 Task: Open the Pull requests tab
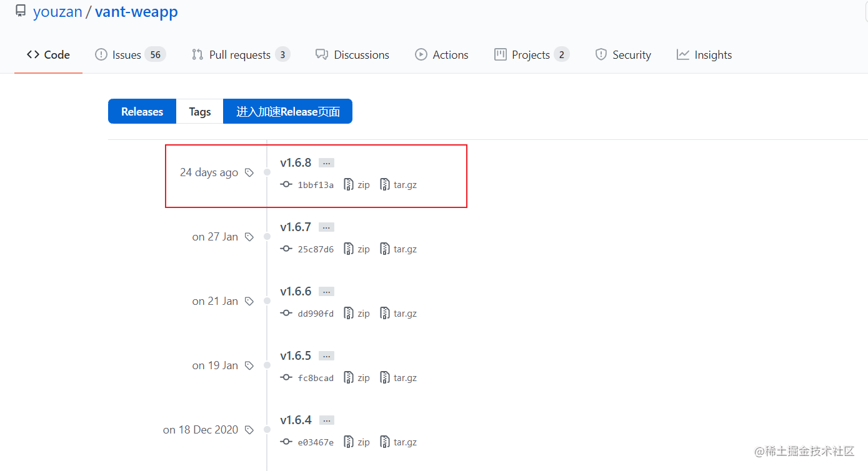pyautogui.click(x=241, y=55)
